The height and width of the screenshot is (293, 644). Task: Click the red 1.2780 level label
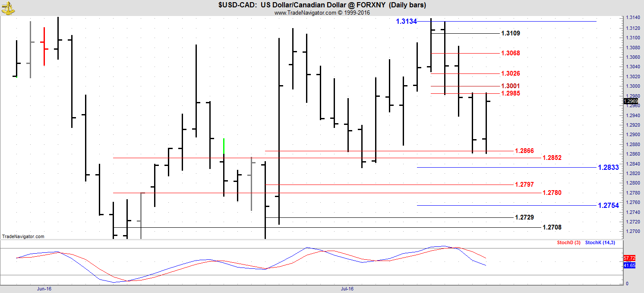[x=552, y=193]
